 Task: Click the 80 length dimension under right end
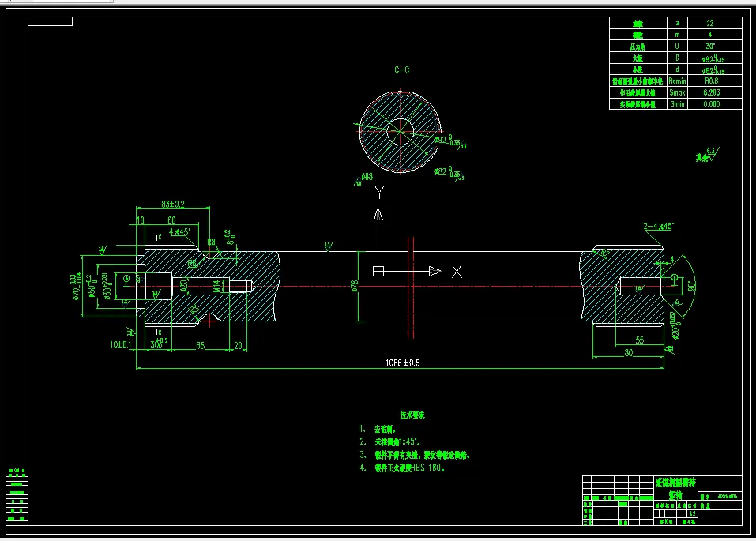(628, 353)
